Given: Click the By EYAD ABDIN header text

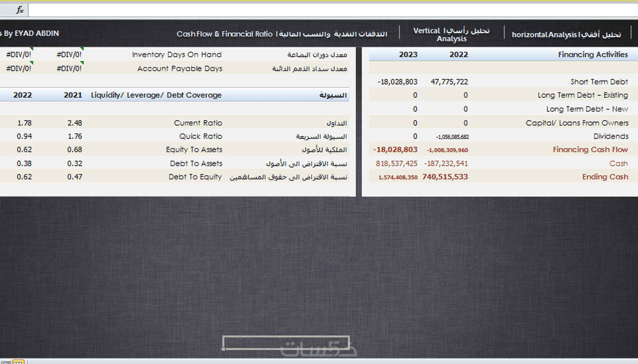Looking at the screenshot, I should click(x=29, y=33).
